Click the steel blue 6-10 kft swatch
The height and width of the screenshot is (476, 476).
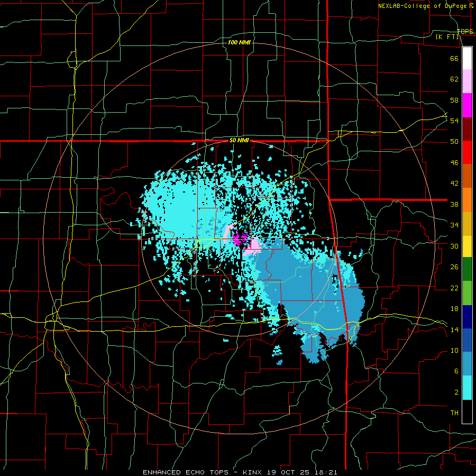pos(467,364)
